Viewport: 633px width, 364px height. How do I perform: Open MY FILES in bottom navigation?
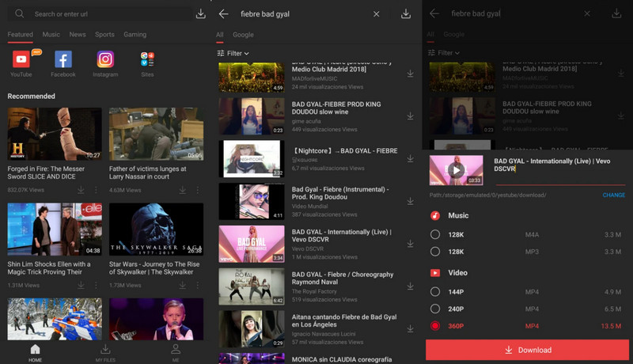tap(105, 353)
